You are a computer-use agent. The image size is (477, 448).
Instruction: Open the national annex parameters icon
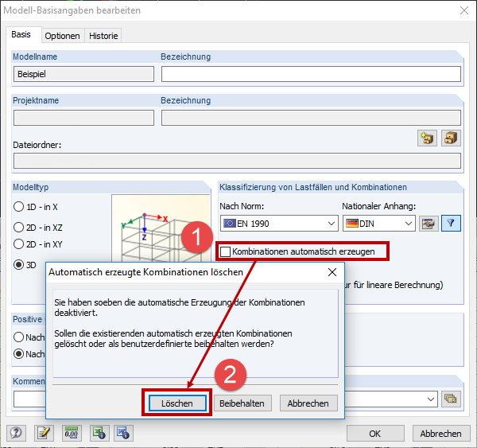(429, 224)
